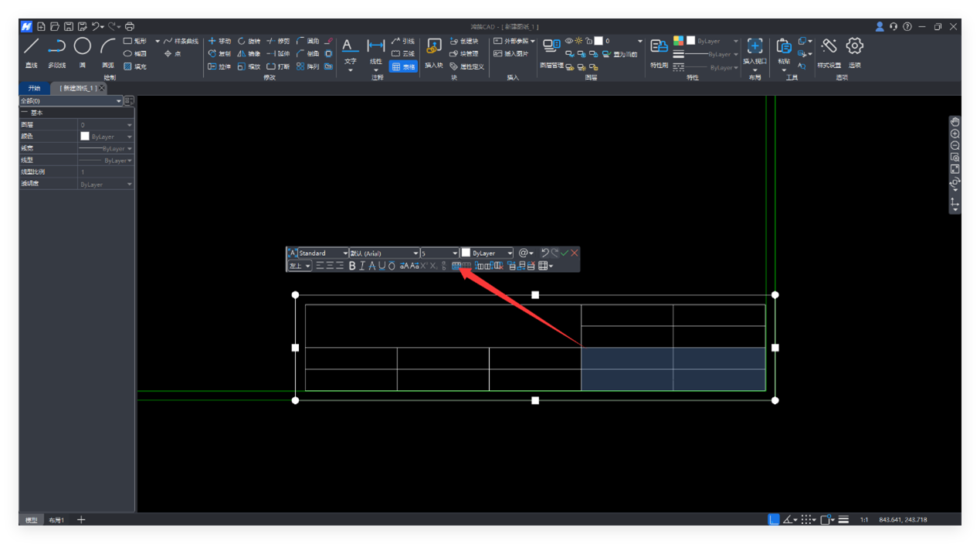Toggle underline formatting in table toolbar
Image resolution: width=980 pixels, height=544 pixels.
[381, 266]
